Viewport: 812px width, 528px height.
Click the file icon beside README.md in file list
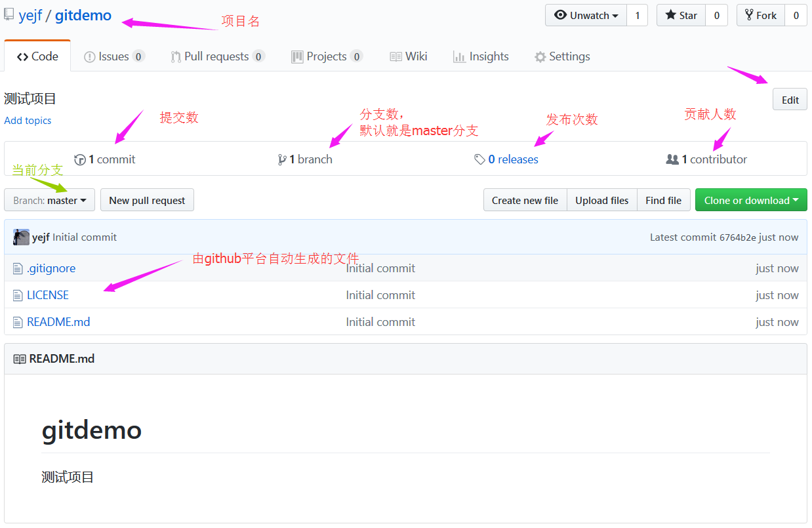point(18,322)
